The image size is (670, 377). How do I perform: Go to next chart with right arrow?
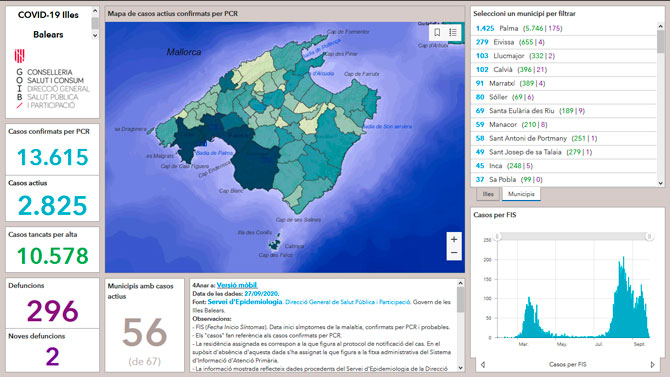click(652, 365)
